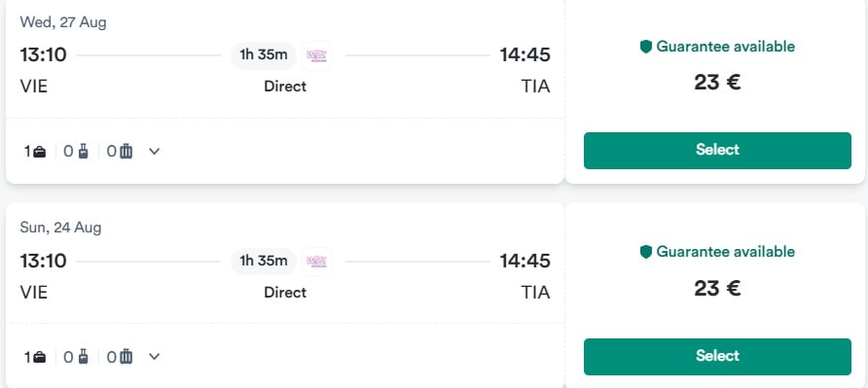This screenshot has height=388, width=868.
Task: Click checked luggage icon on Wed flight
Action: point(127,151)
